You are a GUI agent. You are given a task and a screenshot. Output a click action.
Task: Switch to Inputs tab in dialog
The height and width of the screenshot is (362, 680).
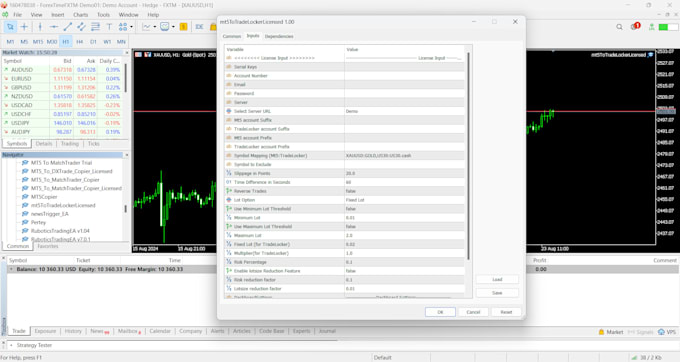point(253,36)
